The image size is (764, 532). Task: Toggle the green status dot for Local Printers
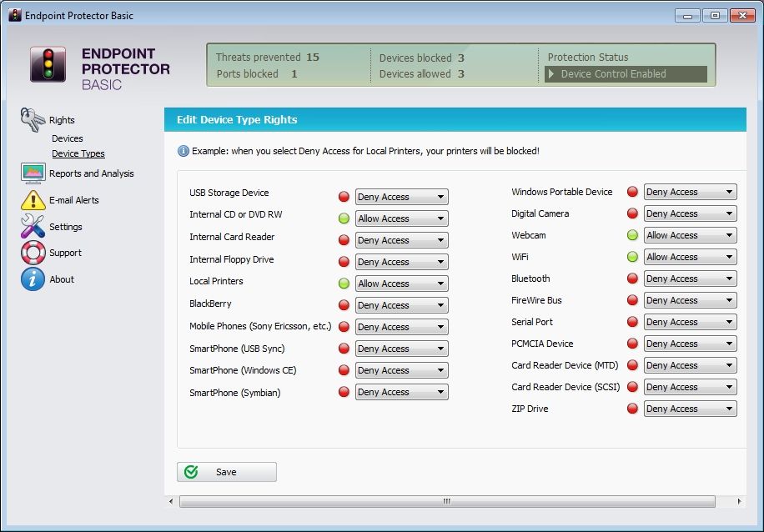pos(344,284)
